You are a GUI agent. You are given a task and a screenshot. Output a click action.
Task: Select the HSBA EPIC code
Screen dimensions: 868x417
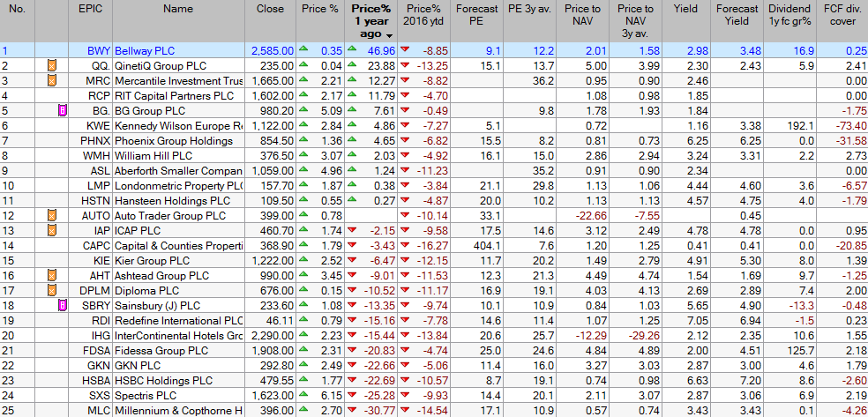pyautogui.click(x=97, y=381)
